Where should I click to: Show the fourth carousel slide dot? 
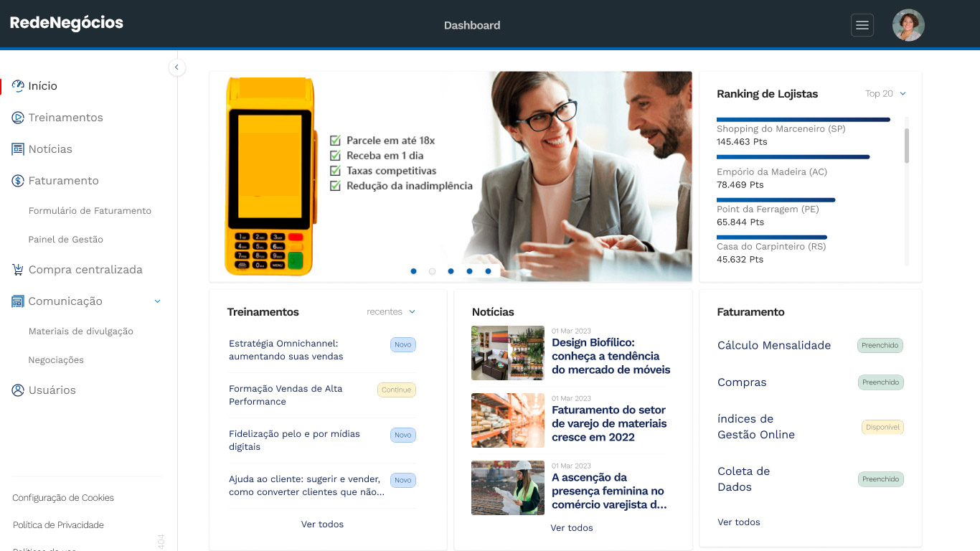(469, 271)
